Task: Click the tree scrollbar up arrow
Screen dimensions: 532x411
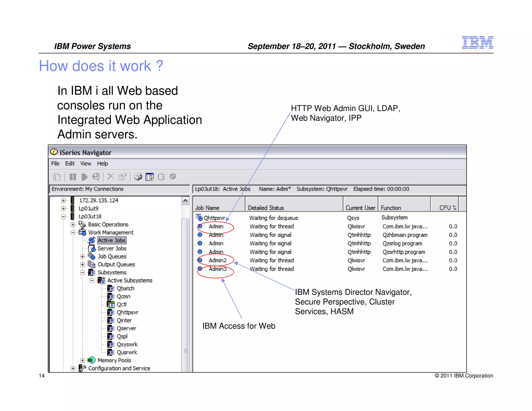Action: 185,201
